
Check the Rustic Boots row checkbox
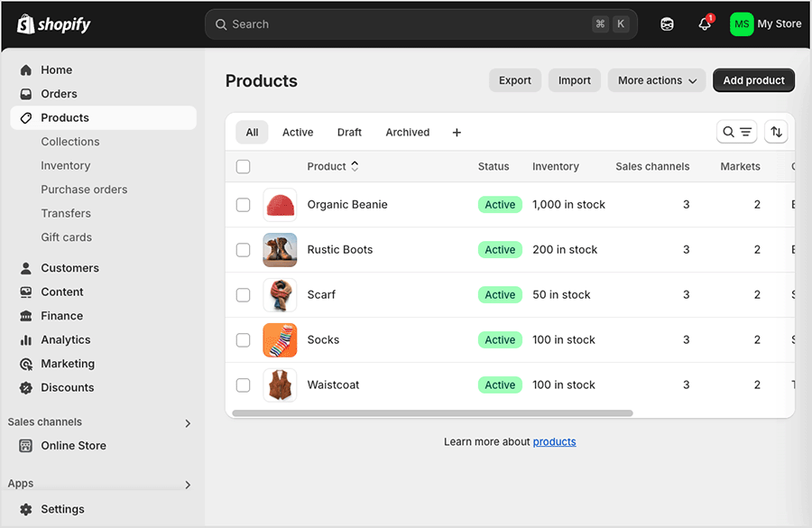click(x=243, y=250)
